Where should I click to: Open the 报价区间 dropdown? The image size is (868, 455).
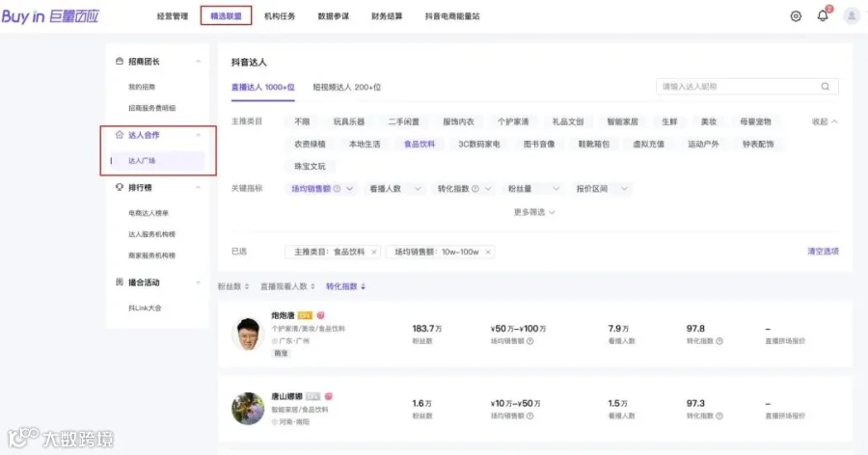point(602,188)
